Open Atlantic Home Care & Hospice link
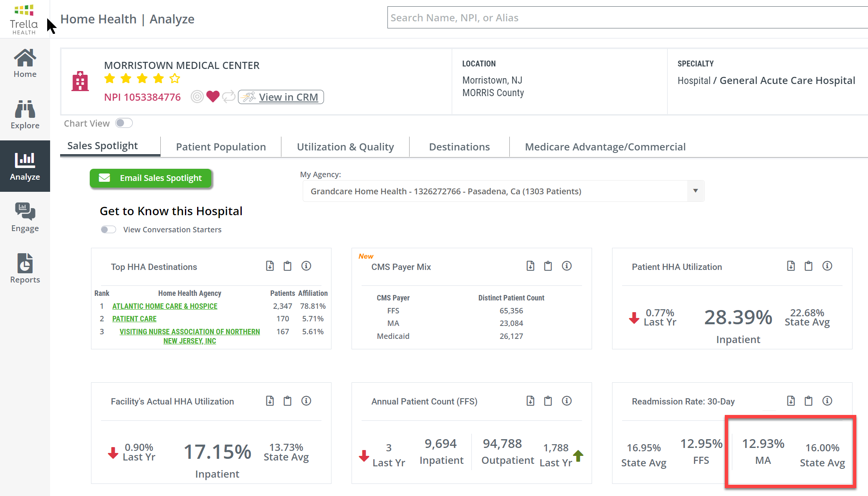 tap(165, 306)
